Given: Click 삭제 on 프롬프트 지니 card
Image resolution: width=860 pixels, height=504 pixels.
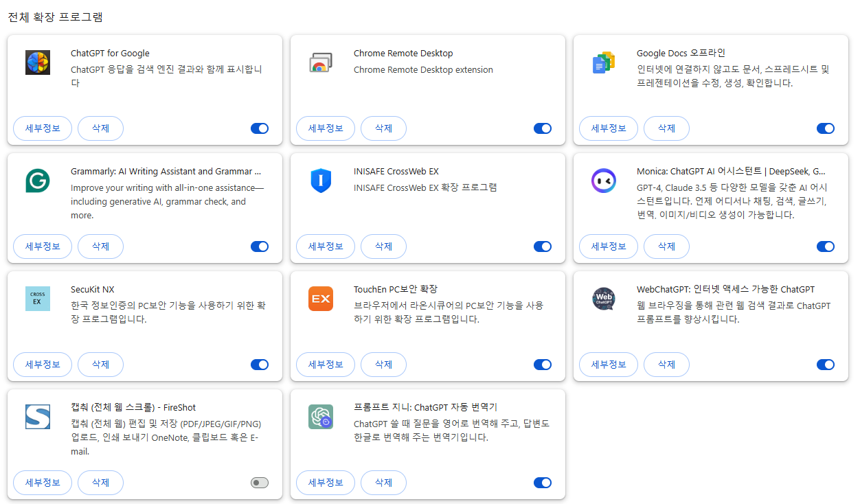Looking at the screenshot, I should (x=383, y=483).
